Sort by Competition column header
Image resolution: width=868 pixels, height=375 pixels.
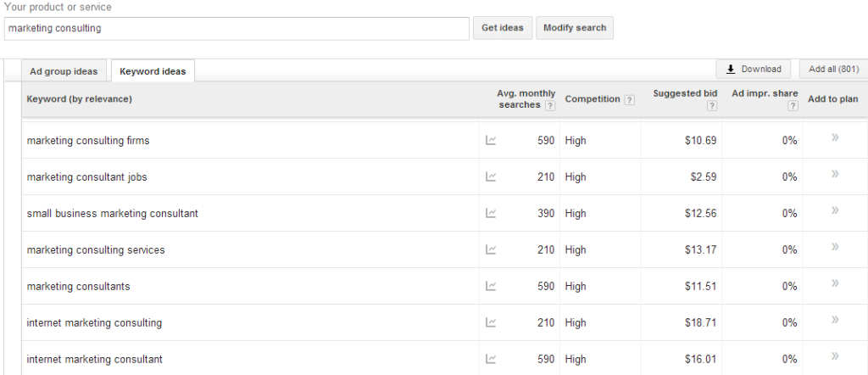593,99
